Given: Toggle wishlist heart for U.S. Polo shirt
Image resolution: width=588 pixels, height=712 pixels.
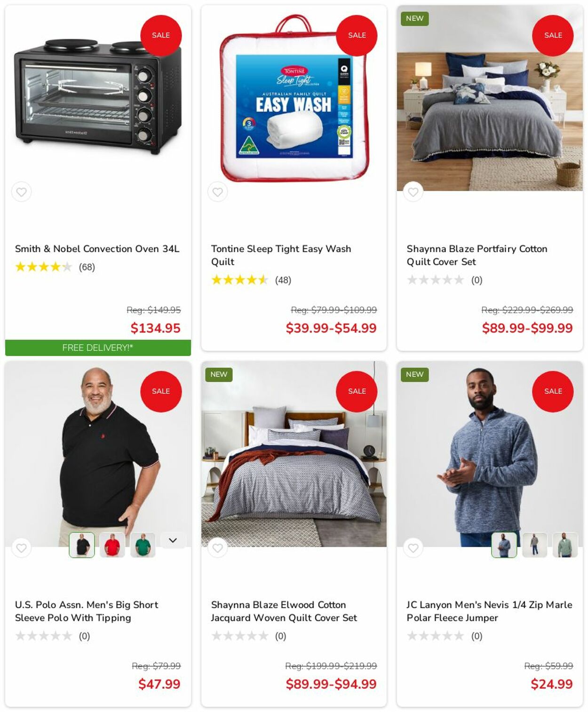Looking at the screenshot, I should tap(22, 548).
